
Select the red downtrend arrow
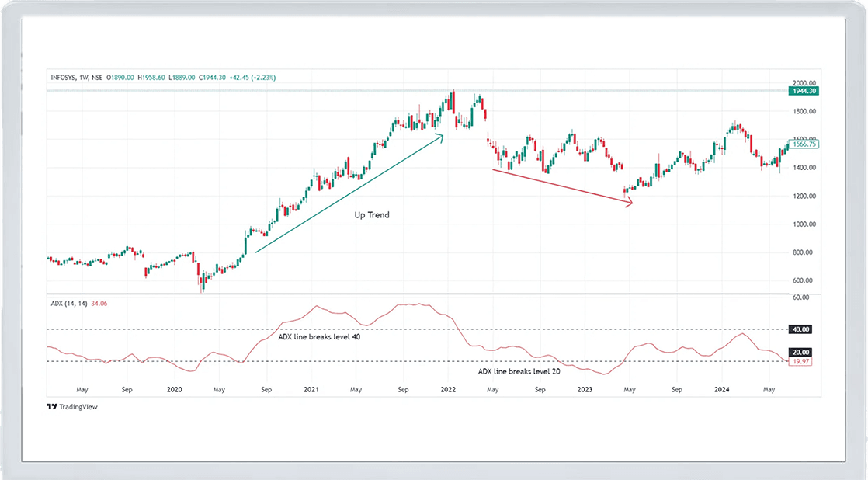[x=563, y=187]
